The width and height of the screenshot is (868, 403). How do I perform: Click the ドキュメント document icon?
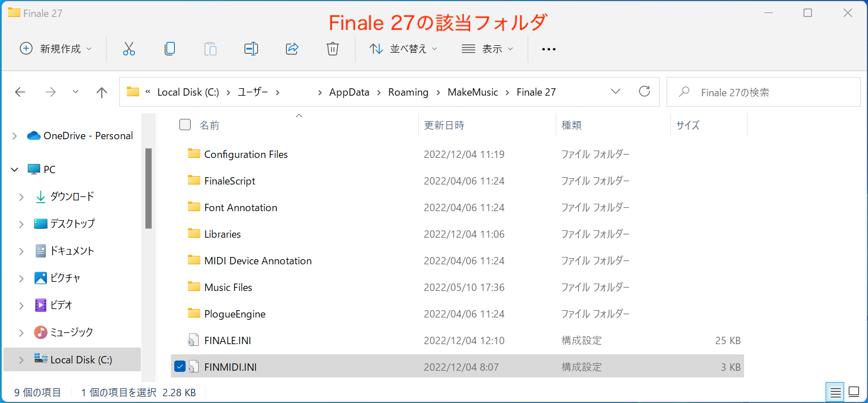coord(41,251)
